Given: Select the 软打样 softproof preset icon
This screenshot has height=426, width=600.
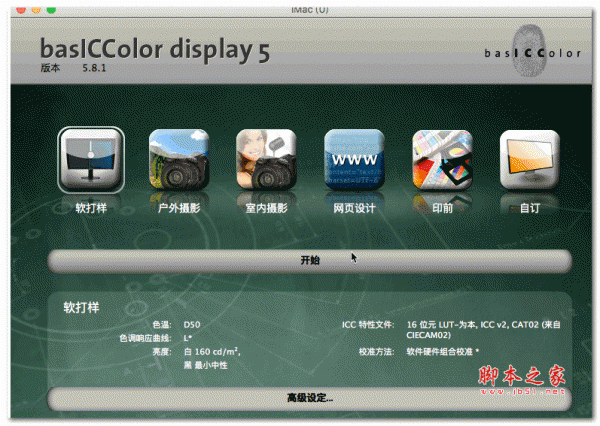Looking at the screenshot, I should coord(91,160).
